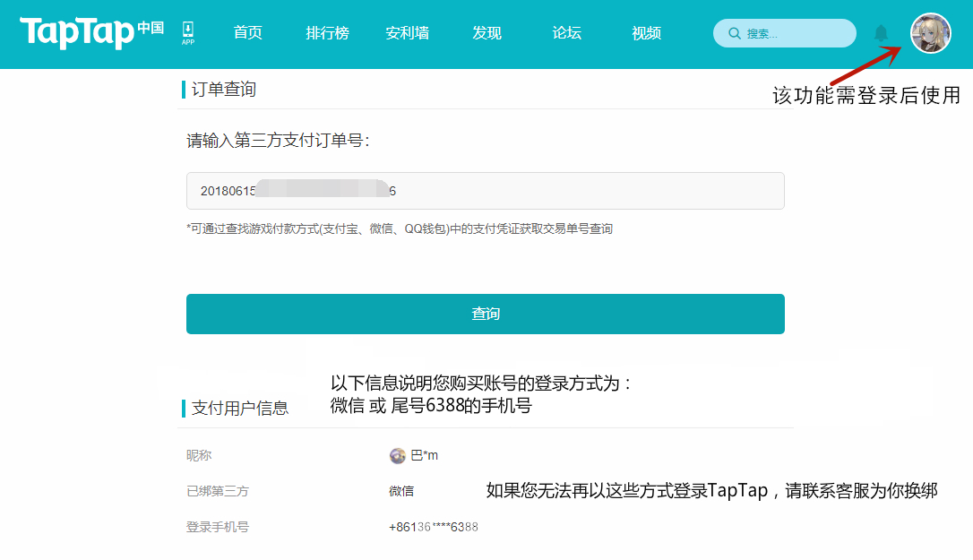Click the search magnifier icon

pos(735,33)
